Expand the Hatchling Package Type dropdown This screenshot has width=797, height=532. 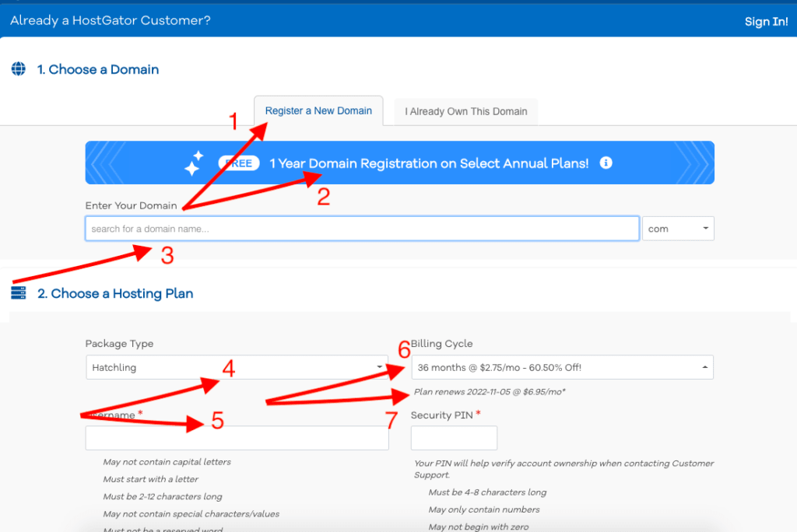click(237, 367)
